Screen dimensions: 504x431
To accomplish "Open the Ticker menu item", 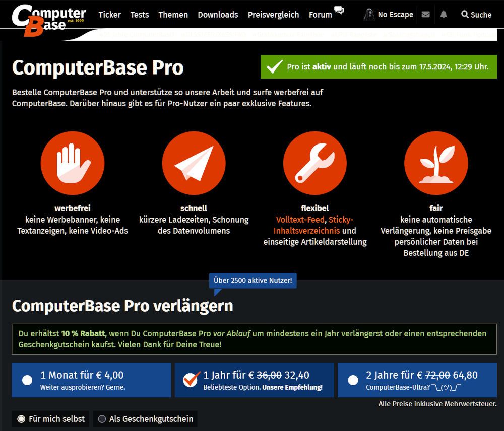I will click(109, 15).
